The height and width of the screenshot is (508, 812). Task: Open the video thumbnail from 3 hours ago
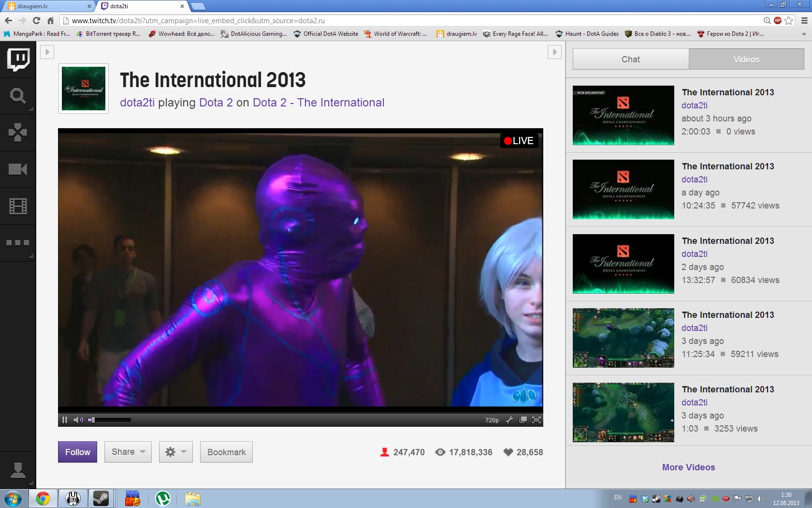pos(623,115)
